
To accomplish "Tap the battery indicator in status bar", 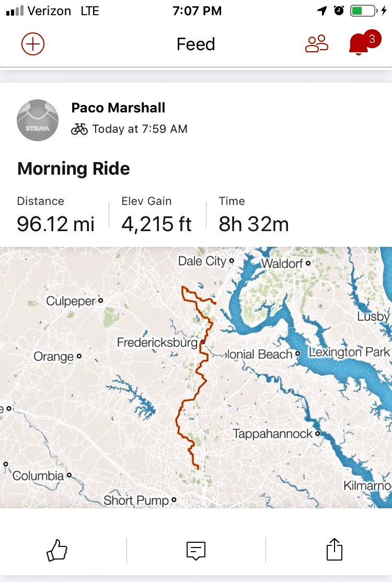I will (362, 11).
